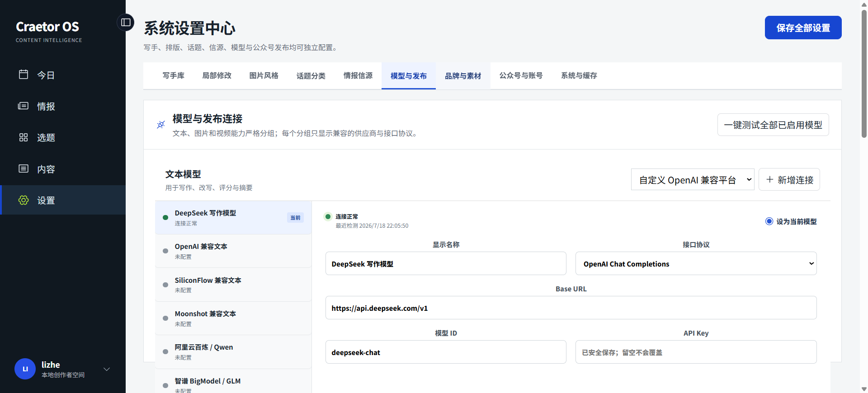Expand the lizhe account chevron

click(x=107, y=369)
